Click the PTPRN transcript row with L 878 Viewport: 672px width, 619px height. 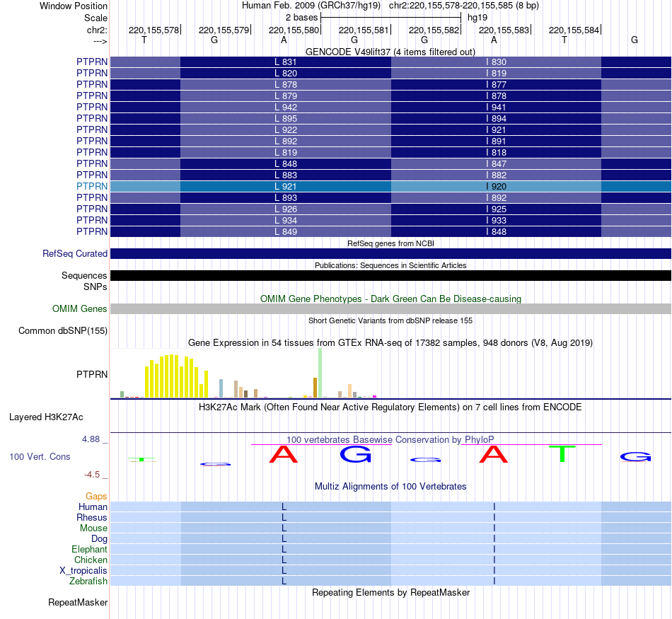click(390, 84)
